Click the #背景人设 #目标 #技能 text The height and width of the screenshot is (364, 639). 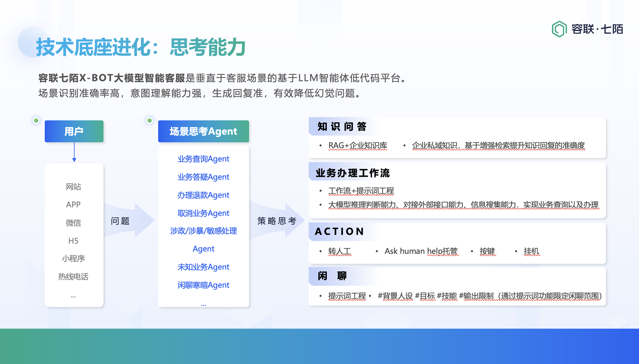tap(417, 296)
